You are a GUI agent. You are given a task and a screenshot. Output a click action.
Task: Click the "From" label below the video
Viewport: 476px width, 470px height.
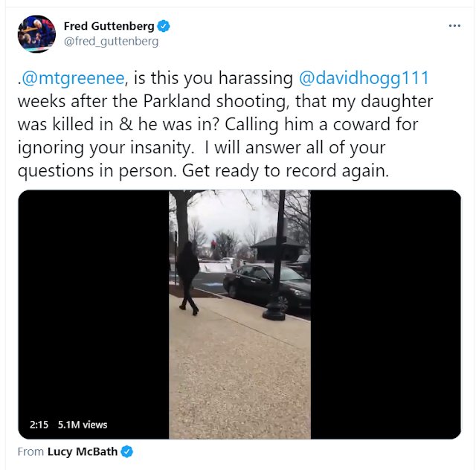pos(30,451)
